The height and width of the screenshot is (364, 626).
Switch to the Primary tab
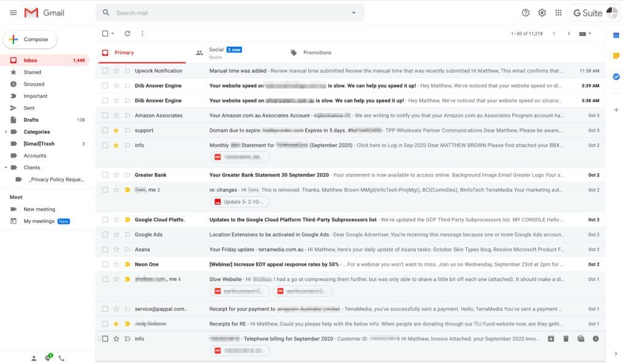[141, 53]
